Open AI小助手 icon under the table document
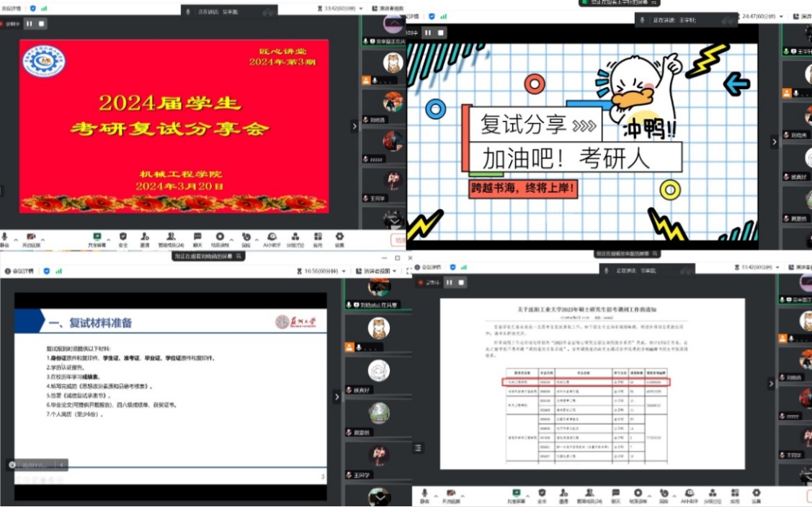 click(x=690, y=495)
